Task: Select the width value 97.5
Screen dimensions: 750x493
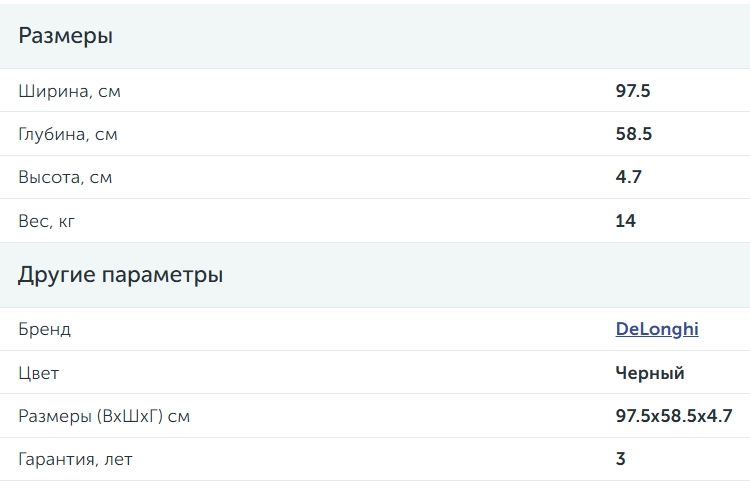Action: click(x=633, y=91)
